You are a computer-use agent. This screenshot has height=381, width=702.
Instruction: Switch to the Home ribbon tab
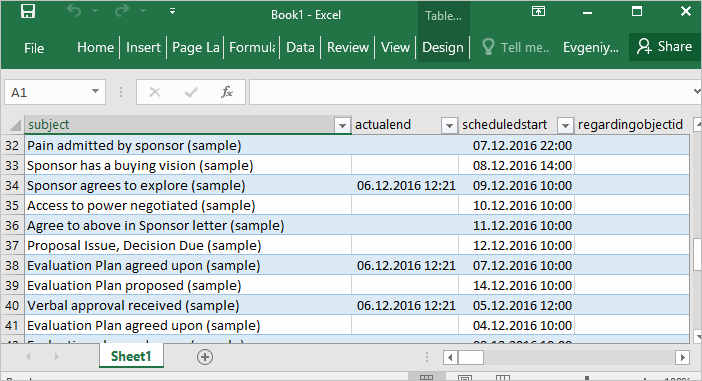95,47
